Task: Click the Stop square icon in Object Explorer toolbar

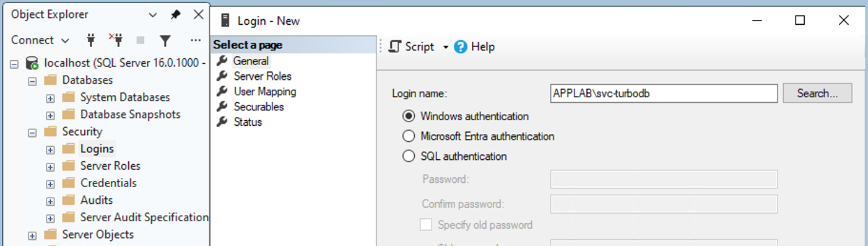Action: (141, 40)
